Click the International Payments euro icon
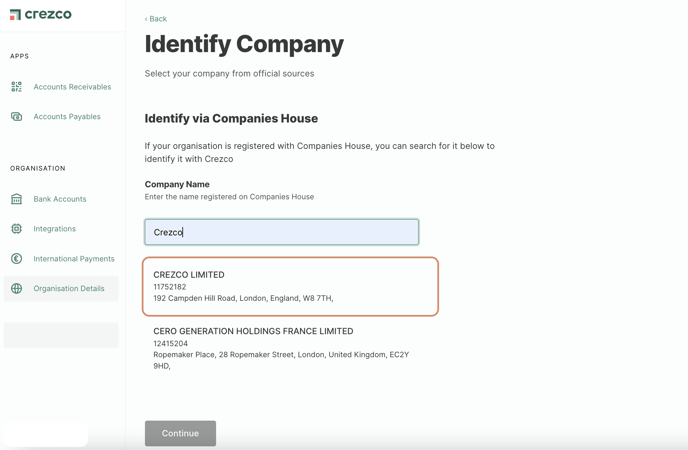This screenshot has height=450, width=688. 16,258
